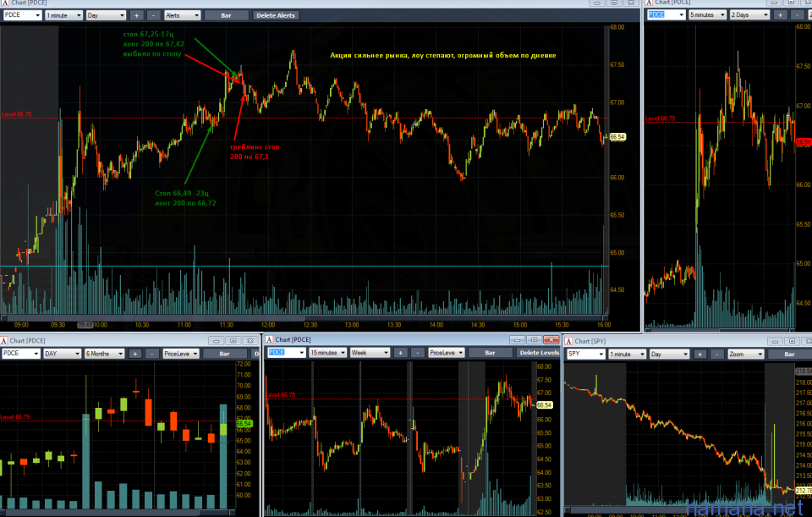Click the Level 66.79 label in the DAY chart
Image resolution: width=812 pixels, height=517 pixels.
15,417
